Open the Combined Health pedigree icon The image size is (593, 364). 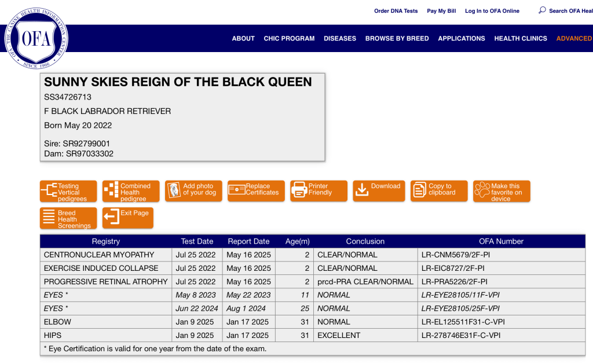pyautogui.click(x=111, y=190)
